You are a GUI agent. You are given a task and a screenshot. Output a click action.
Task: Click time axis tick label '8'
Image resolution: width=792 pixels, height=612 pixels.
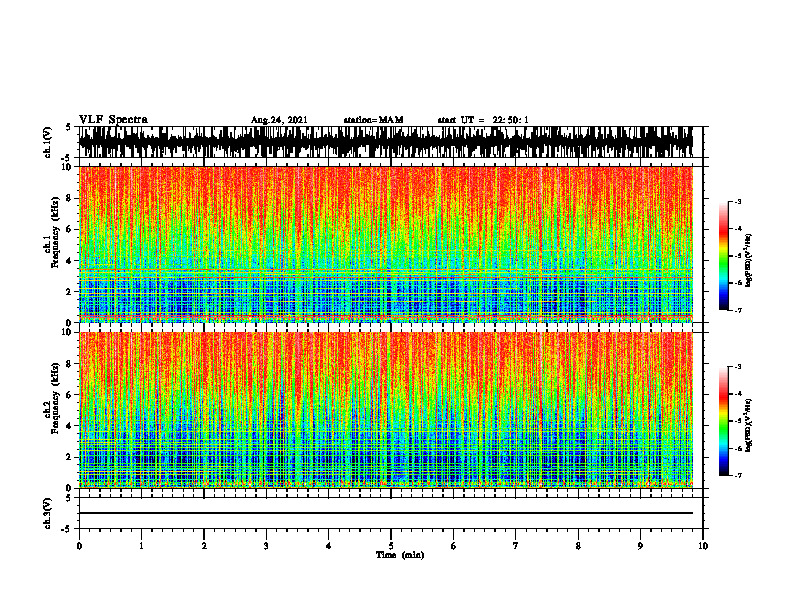coord(578,546)
